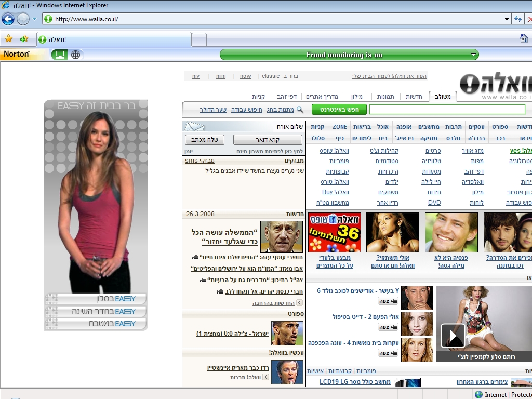Select the מילון search tab
This screenshot has height=399, width=532.
[x=356, y=96]
